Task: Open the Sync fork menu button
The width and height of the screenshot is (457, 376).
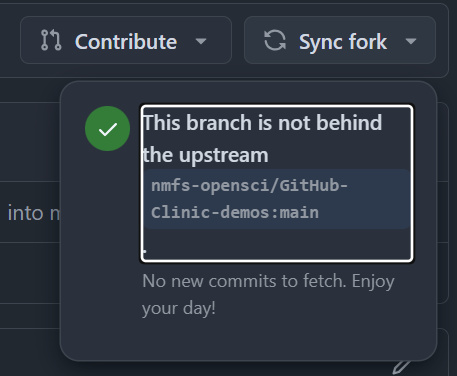Action: point(340,40)
